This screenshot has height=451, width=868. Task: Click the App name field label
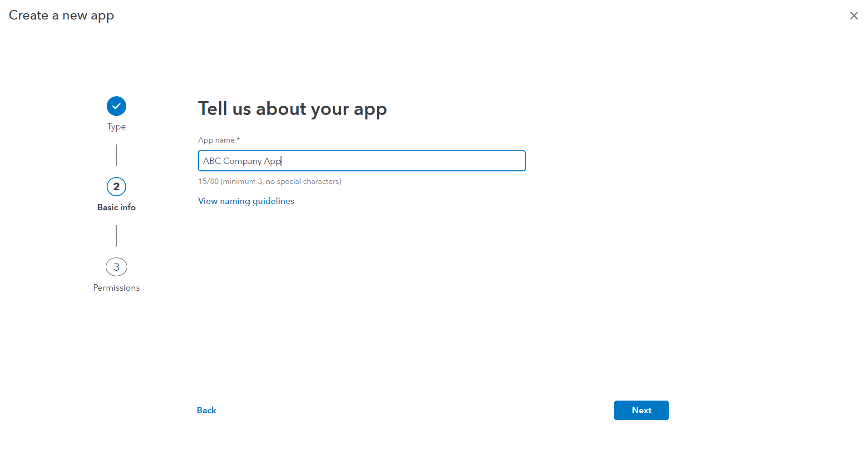click(216, 140)
